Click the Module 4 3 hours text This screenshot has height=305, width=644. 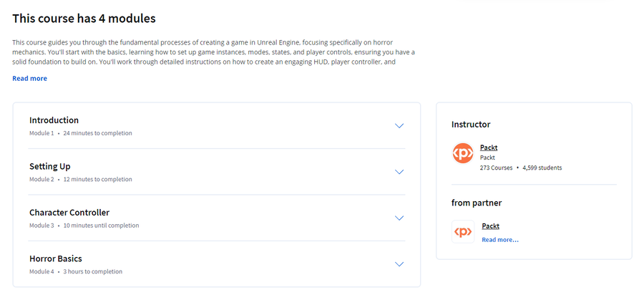(x=76, y=271)
